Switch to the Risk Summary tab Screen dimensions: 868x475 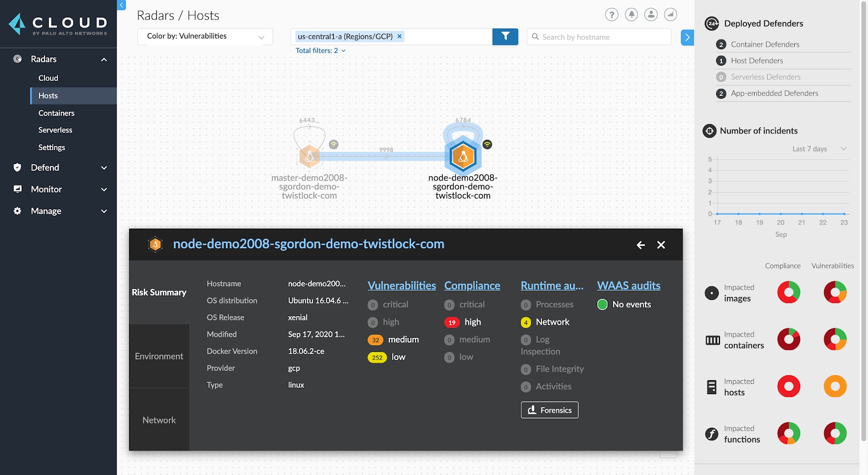coord(159,292)
